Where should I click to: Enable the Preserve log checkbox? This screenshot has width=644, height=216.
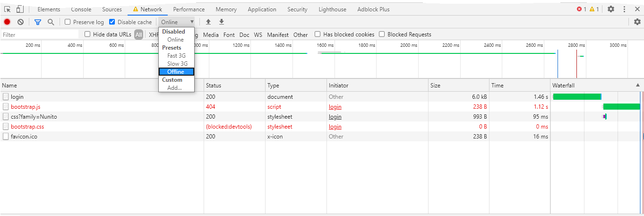tap(68, 22)
